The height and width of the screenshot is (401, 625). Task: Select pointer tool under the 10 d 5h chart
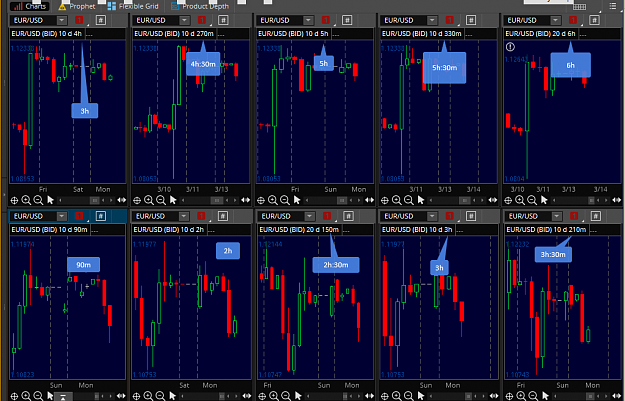tap(297, 200)
